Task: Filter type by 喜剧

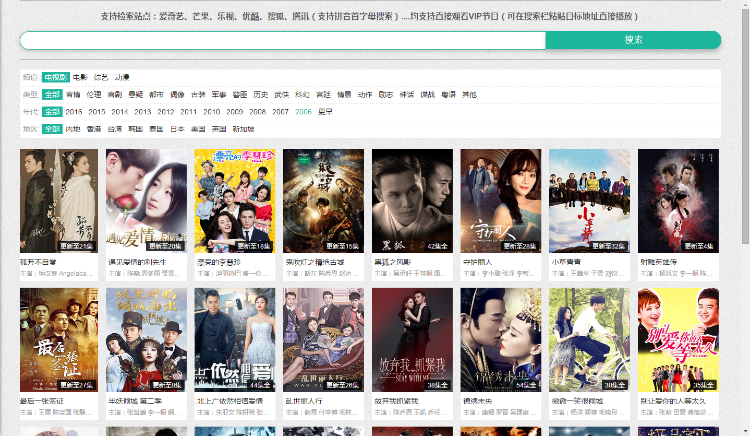Action: pyautogui.click(x=115, y=95)
